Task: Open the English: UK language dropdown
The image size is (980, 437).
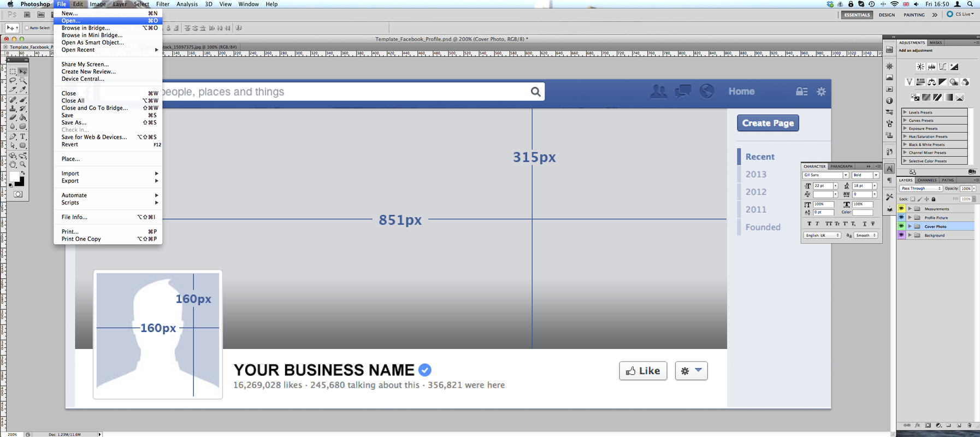Action: click(822, 235)
